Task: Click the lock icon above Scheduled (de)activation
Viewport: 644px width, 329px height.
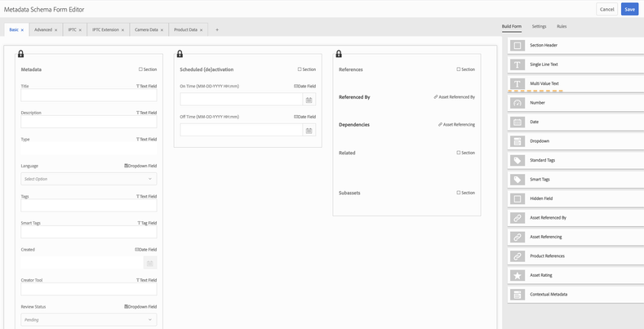Action: tap(180, 54)
